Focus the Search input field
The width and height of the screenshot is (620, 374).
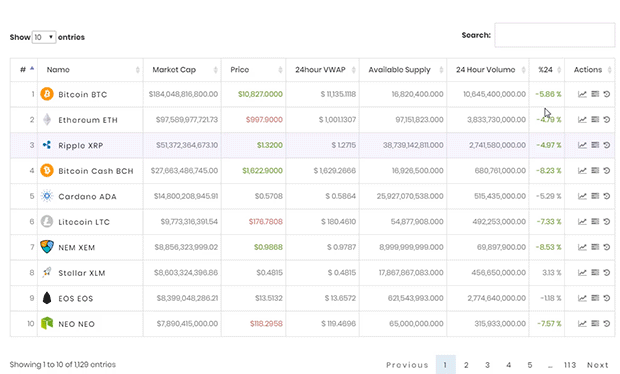pos(554,35)
